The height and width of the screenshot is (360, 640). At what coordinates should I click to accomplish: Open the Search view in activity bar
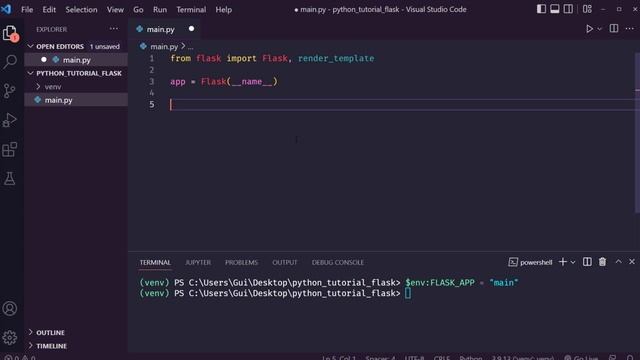[x=10, y=62]
